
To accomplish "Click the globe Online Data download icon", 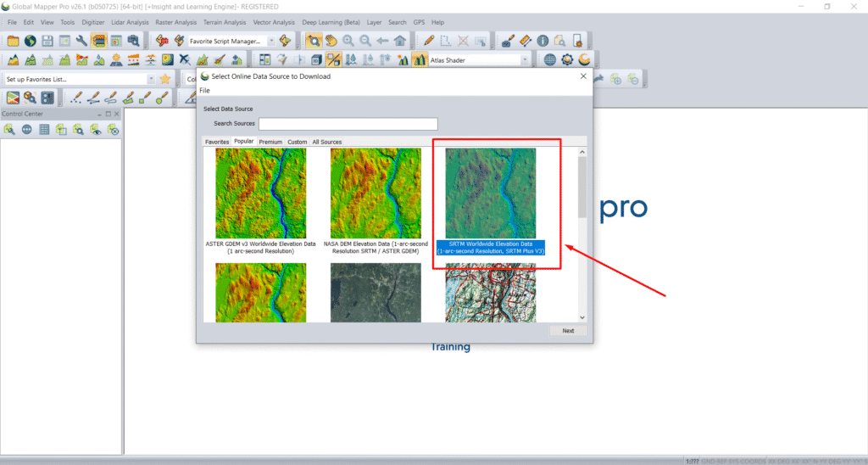I will (30, 41).
